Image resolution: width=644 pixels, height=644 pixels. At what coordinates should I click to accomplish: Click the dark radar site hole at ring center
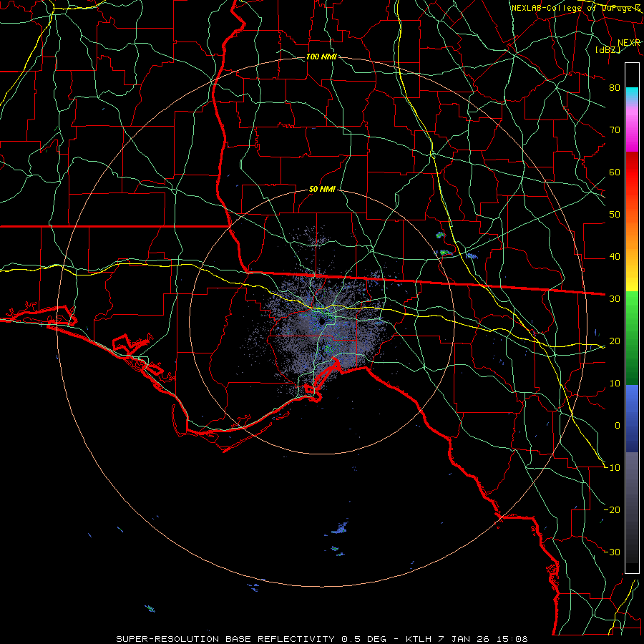tap(323, 321)
